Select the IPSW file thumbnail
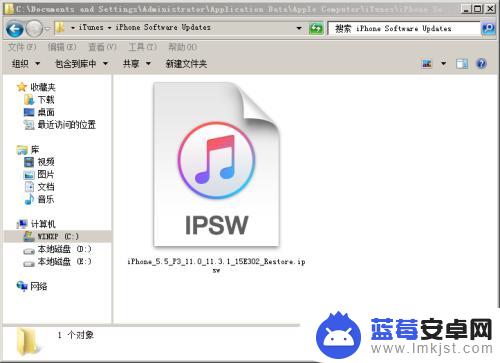 [x=216, y=165]
